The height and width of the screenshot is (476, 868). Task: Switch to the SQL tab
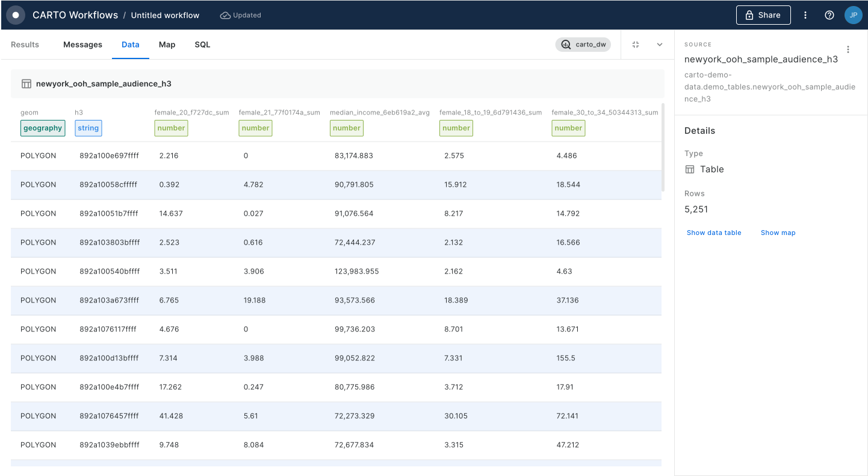tap(202, 45)
